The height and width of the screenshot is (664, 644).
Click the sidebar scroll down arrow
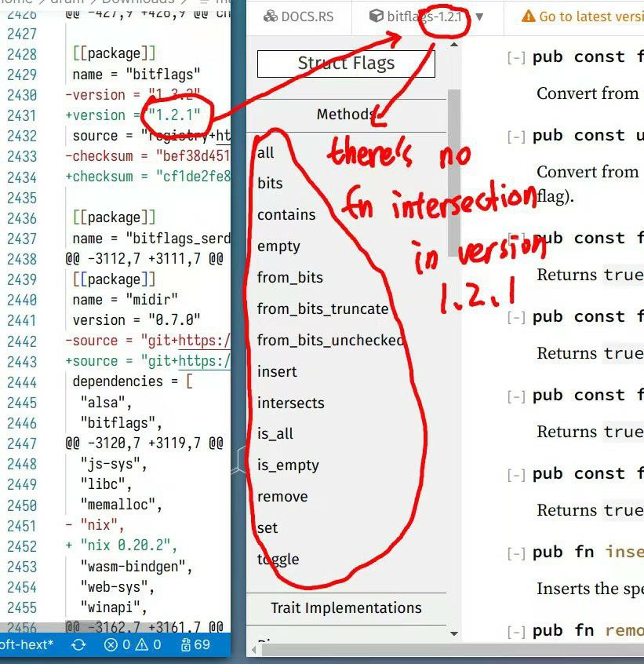(454, 634)
